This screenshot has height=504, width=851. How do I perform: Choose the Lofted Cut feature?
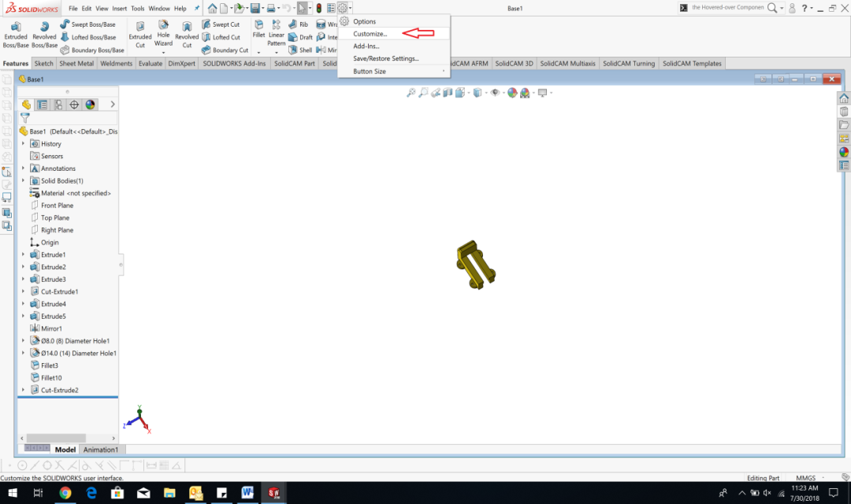[x=221, y=37]
